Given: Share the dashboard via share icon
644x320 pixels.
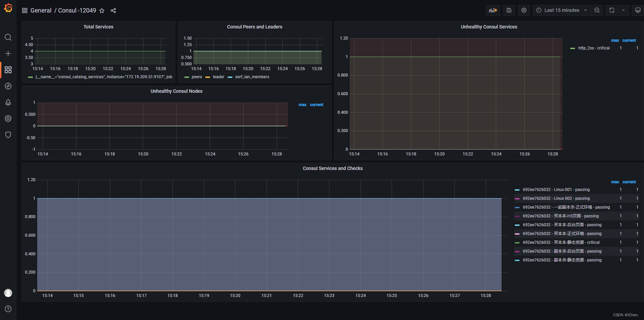Looking at the screenshot, I should pos(113,10).
